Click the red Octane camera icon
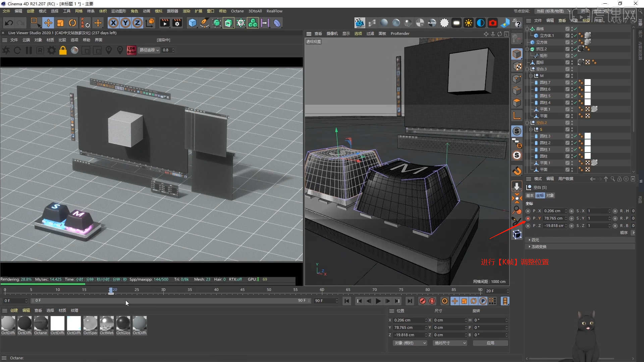The image size is (644, 362). pyautogui.click(x=493, y=23)
